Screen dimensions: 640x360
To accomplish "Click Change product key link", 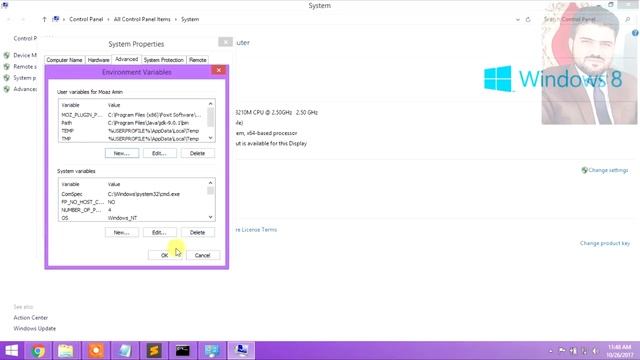I will [605, 243].
